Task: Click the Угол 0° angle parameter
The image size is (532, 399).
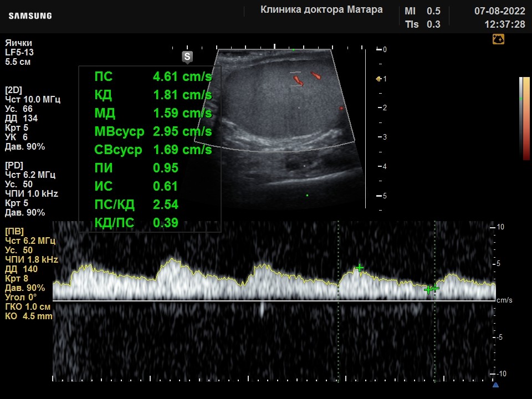Action: tap(21, 297)
